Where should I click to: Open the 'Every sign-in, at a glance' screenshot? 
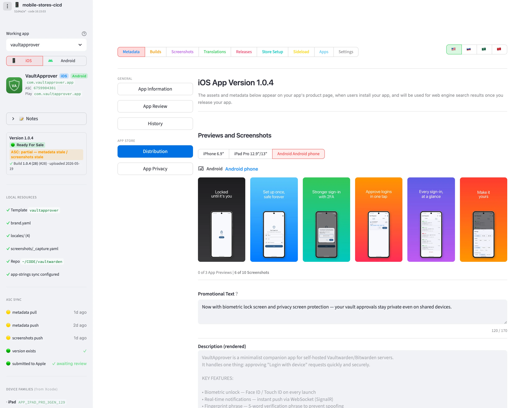click(431, 219)
